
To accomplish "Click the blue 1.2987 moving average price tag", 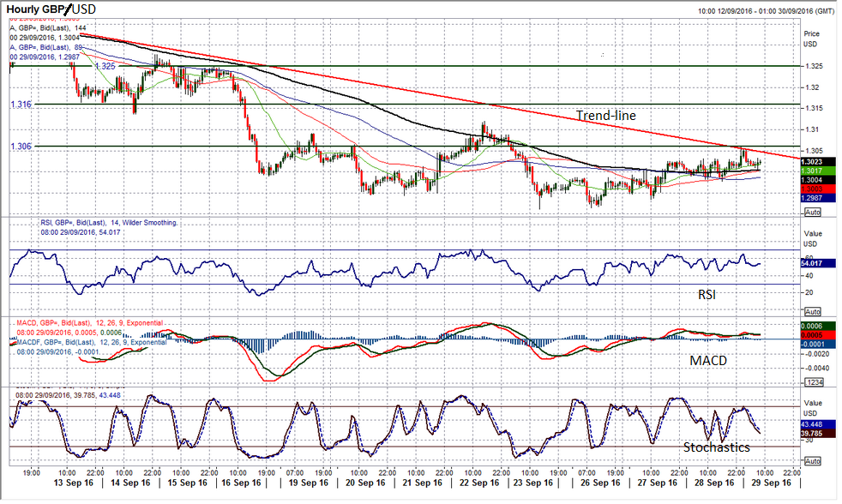I will pyautogui.click(x=811, y=197).
